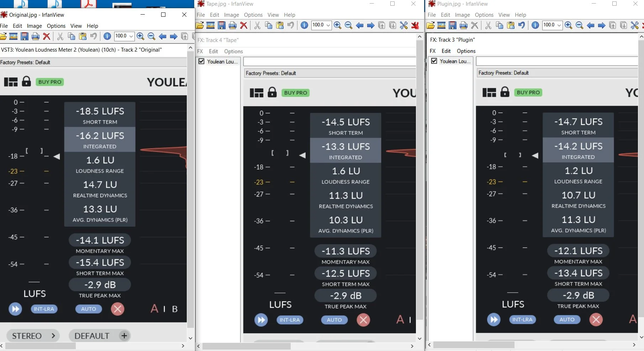Toggle the Youlean Lou... checkbox in the Plugin window
The image size is (644, 351).
tap(434, 61)
